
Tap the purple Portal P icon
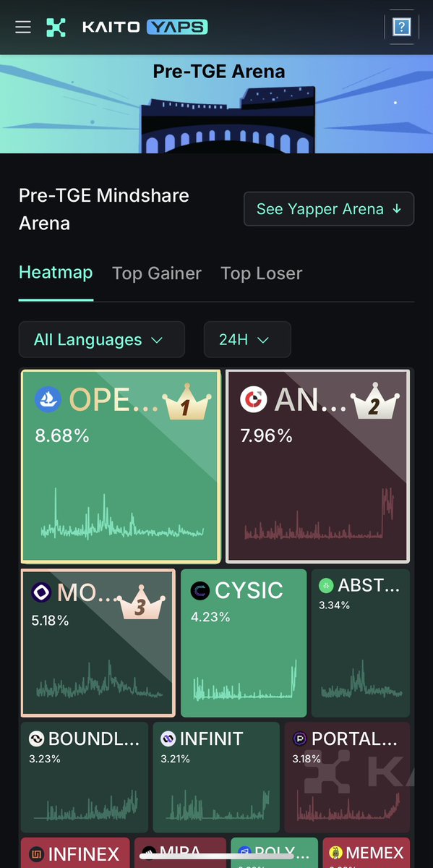tap(300, 739)
